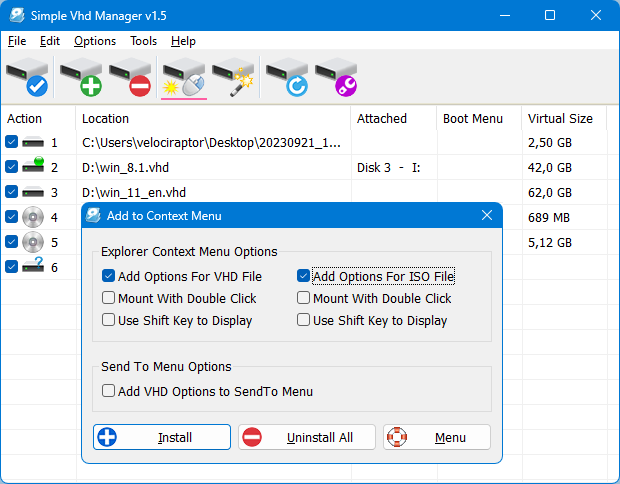Check Use Shift Key to Display for ISO
Image resolution: width=620 pixels, height=484 pixels.
click(x=304, y=321)
